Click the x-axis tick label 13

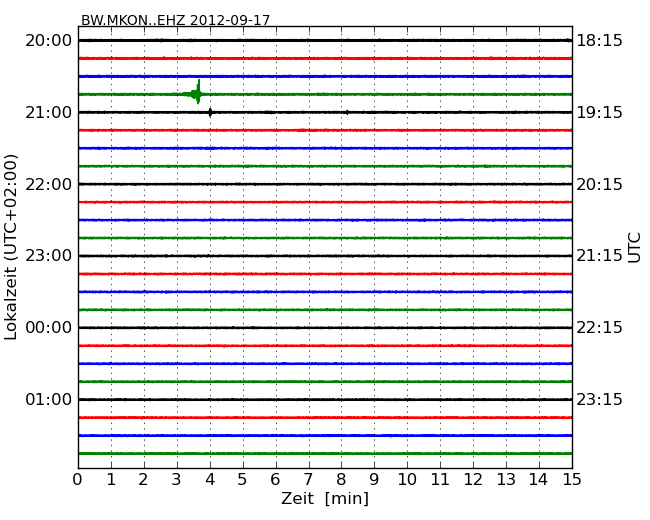[x=506, y=479]
